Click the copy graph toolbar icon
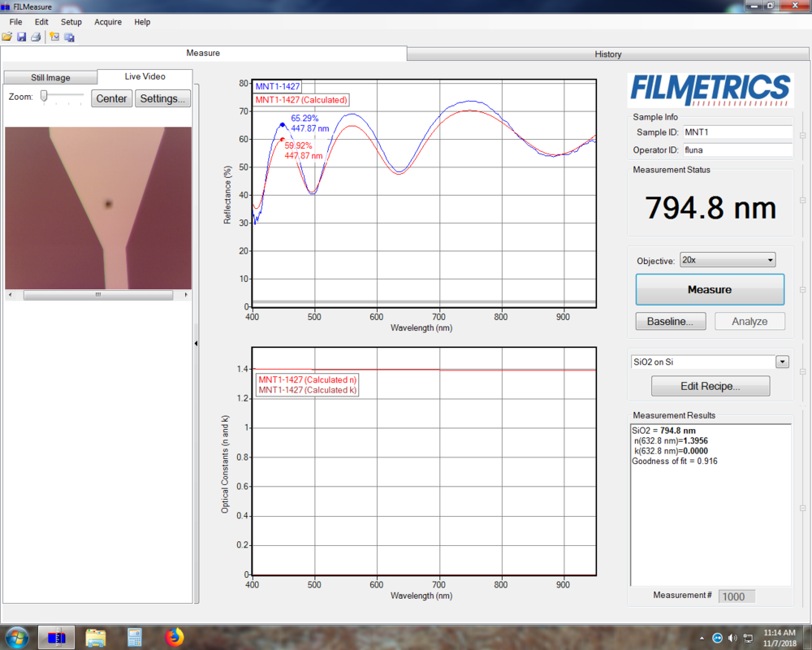Screen dimensions: 812x650 click(70, 37)
